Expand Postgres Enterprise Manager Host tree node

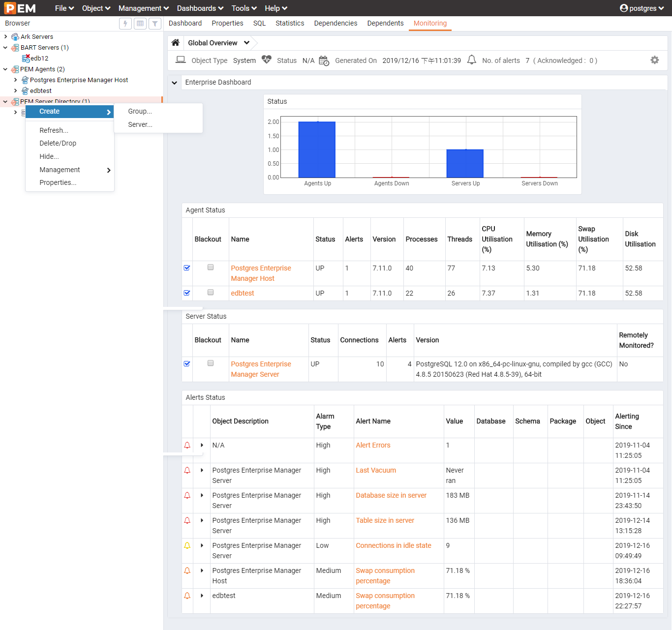(15, 80)
